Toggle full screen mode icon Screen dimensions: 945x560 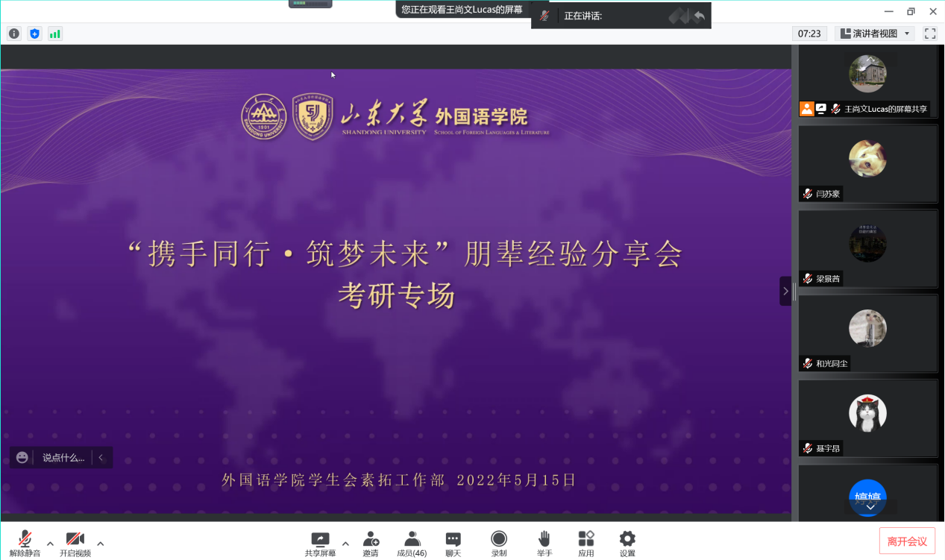coord(930,34)
